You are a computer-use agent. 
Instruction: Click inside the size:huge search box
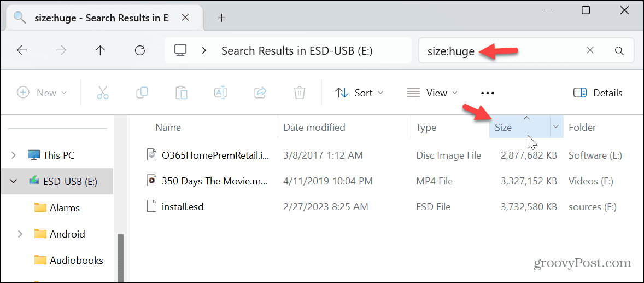click(525, 51)
